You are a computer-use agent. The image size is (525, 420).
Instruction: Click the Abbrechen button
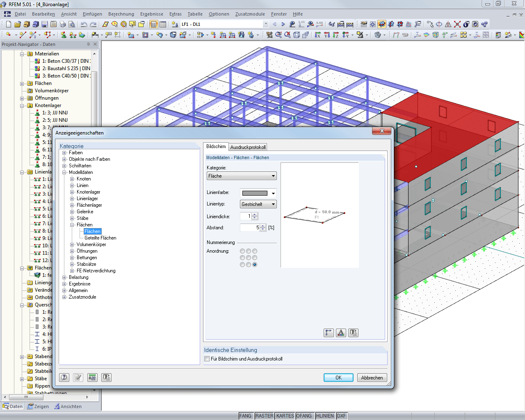[372, 378]
